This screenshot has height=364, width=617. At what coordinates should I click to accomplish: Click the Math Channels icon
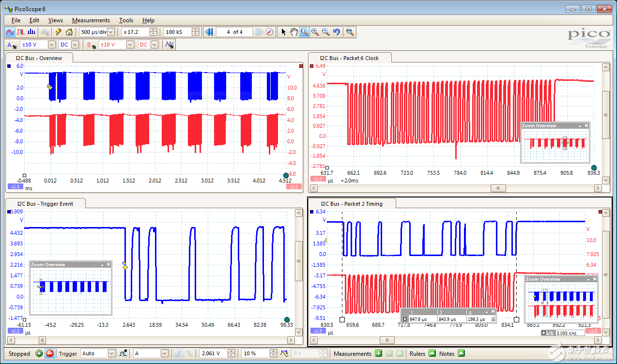point(170,45)
